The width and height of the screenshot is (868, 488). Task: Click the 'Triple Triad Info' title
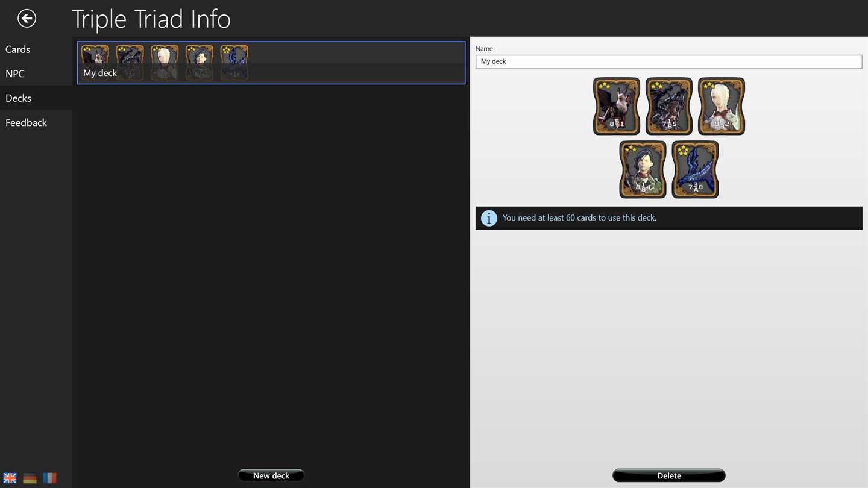point(151,19)
